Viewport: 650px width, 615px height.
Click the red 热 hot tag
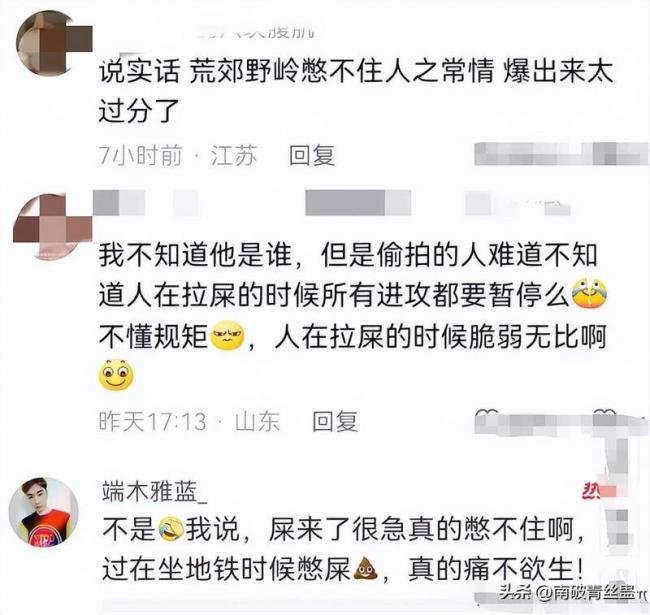pos(590,491)
